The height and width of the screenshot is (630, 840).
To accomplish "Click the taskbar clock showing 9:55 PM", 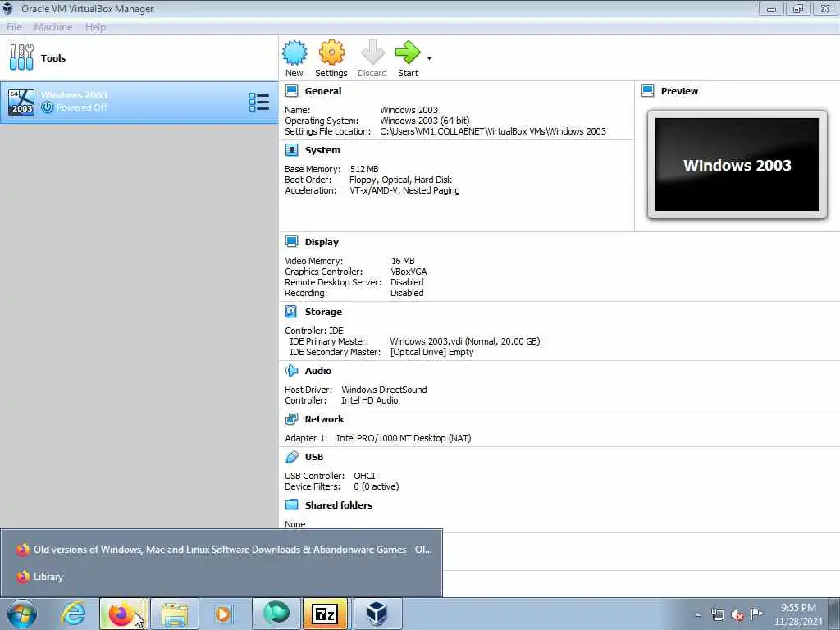I will (798, 614).
